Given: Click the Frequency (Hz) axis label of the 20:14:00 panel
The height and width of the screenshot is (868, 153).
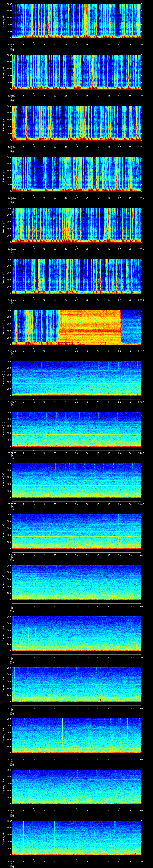Looking at the screenshot, I should [3, 21].
